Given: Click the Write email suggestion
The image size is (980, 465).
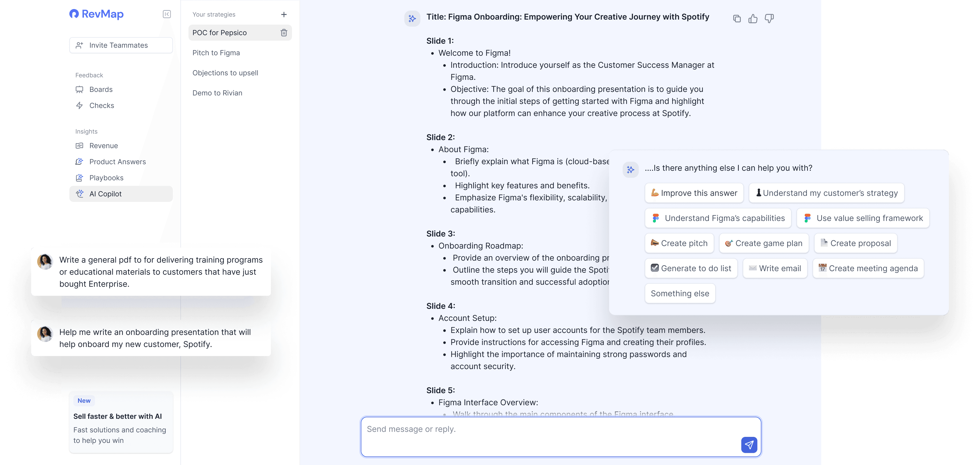Looking at the screenshot, I should pyautogui.click(x=775, y=268).
